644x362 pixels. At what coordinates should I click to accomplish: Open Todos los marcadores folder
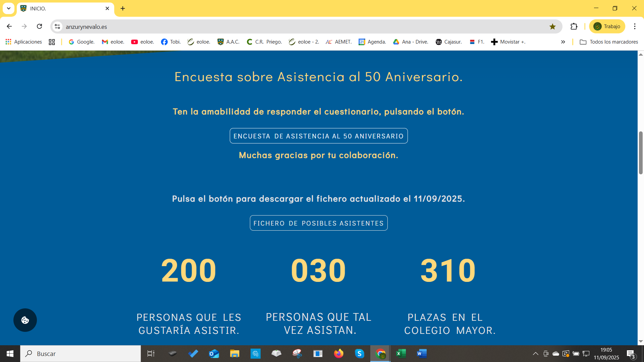[609, 42]
